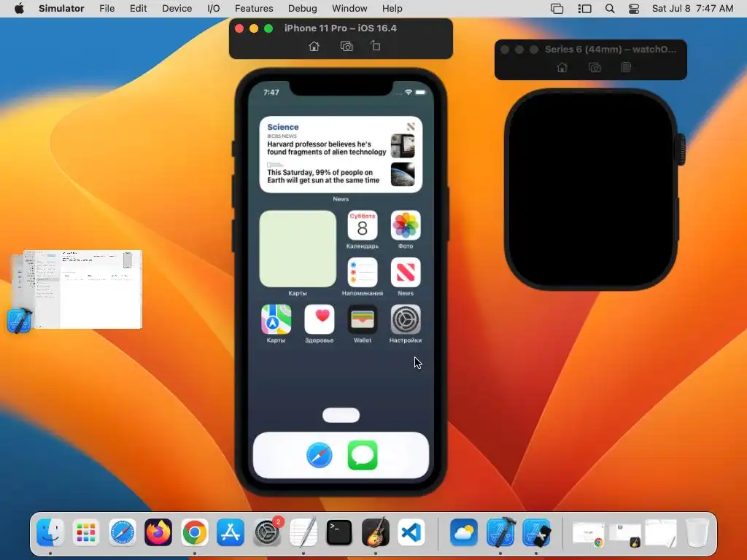Open the This Saturday sun news story
Image resolution: width=747 pixels, height=560 pixels.
tap(323, 176)
